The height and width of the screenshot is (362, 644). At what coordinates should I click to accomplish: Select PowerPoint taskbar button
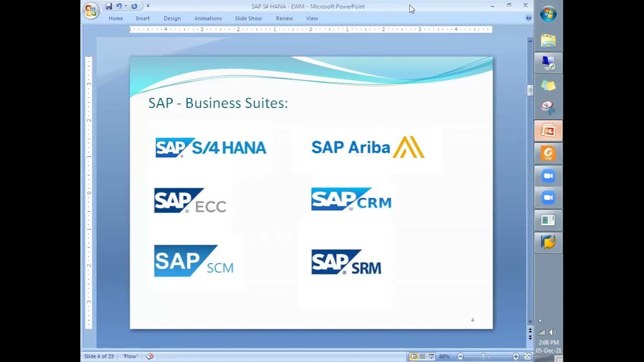[548, 131]
